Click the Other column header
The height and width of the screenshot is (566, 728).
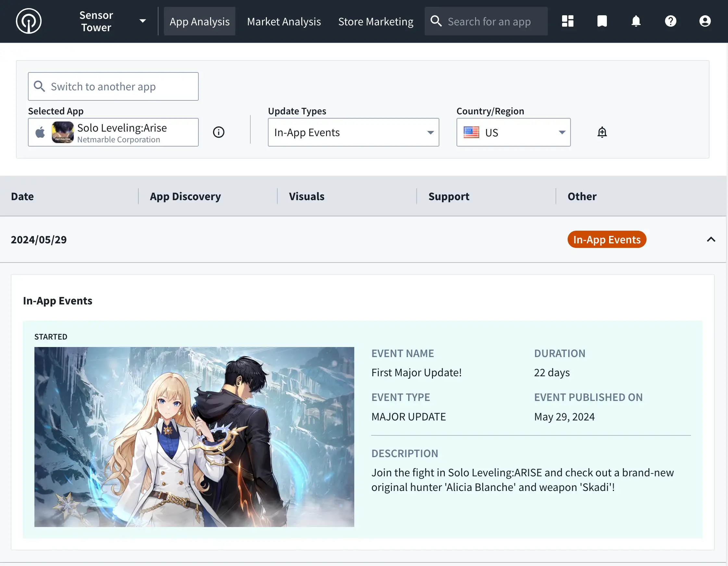pyautogui.click(x=582, y=196)
